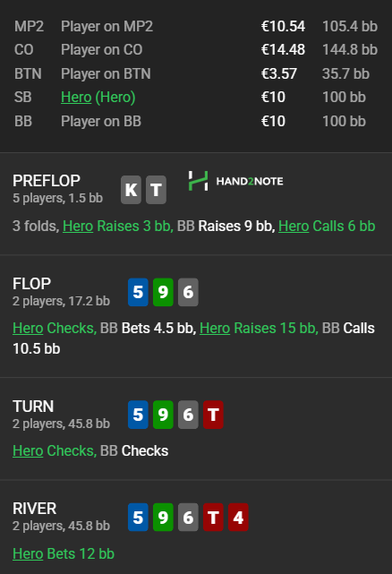The width and height of the screenshot is (392, 574).
Task: Click the green 9 card on turn row
Action: point(163,415)
